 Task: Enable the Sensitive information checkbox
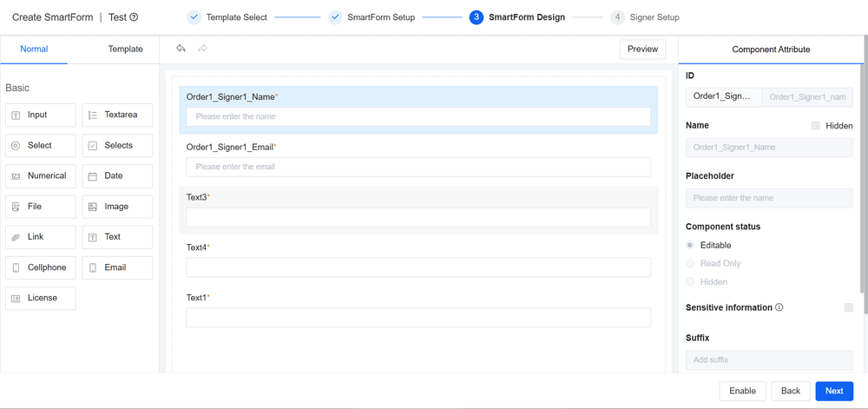tap(848, 307)
